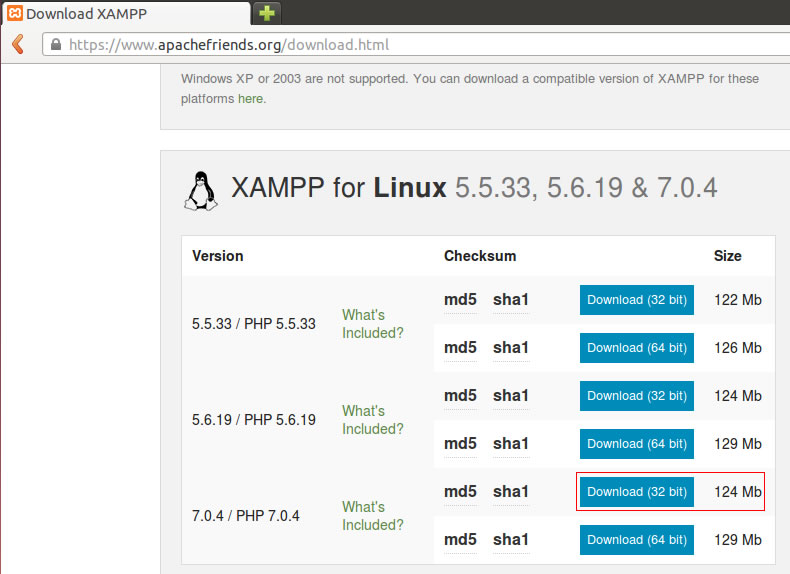Open a new tab with green plus
This screenshot has height=574, width=790.
[267, 13]
